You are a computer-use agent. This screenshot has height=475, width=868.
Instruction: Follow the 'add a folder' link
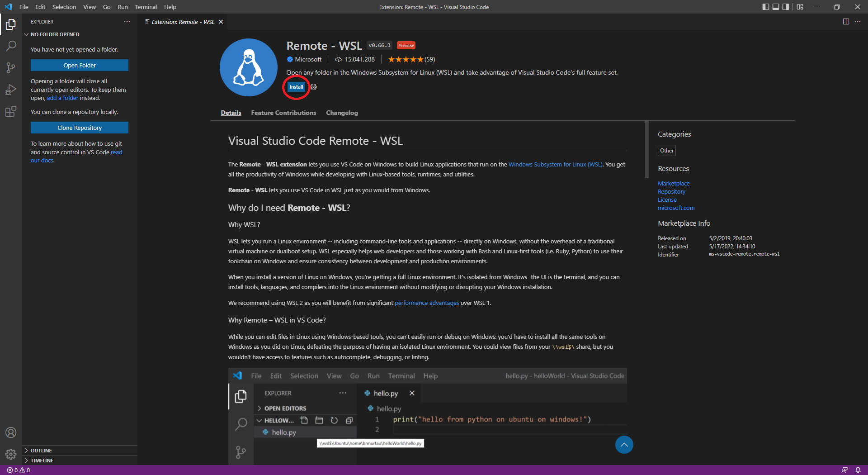[x=62, y=98]
